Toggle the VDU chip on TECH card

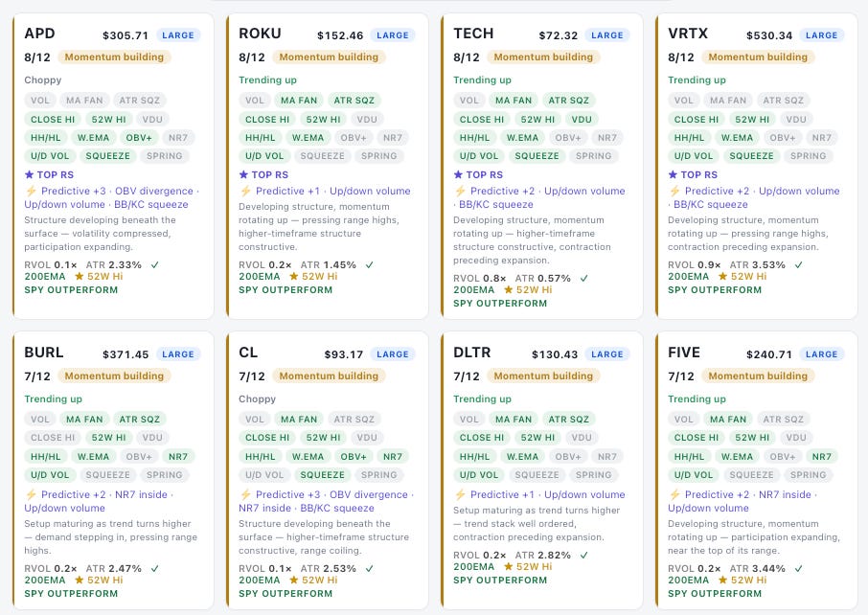pyautogui.click(x=582, y=119)
